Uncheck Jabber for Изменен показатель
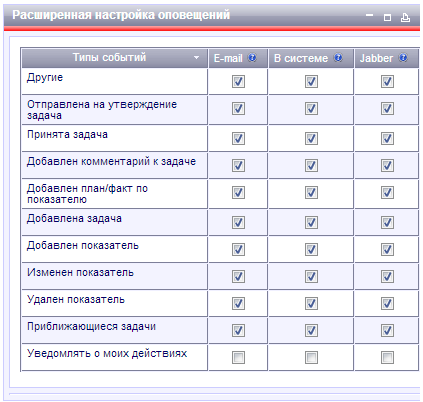 tap(387, 276)
